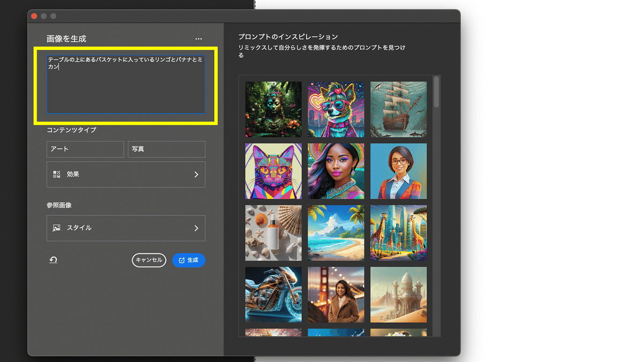Click the style image icon in スタイル row
644x362 pixels.
(x=56, y=228)
